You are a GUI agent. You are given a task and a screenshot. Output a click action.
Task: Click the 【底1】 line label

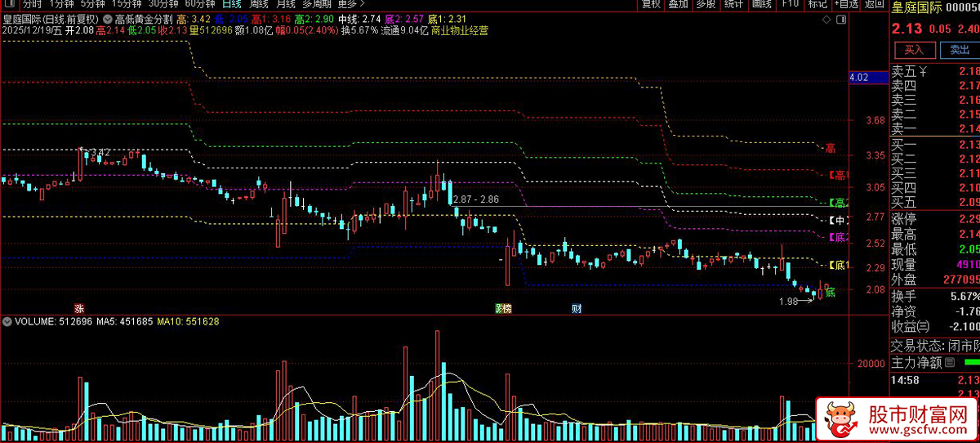click(x=839, y=266)
